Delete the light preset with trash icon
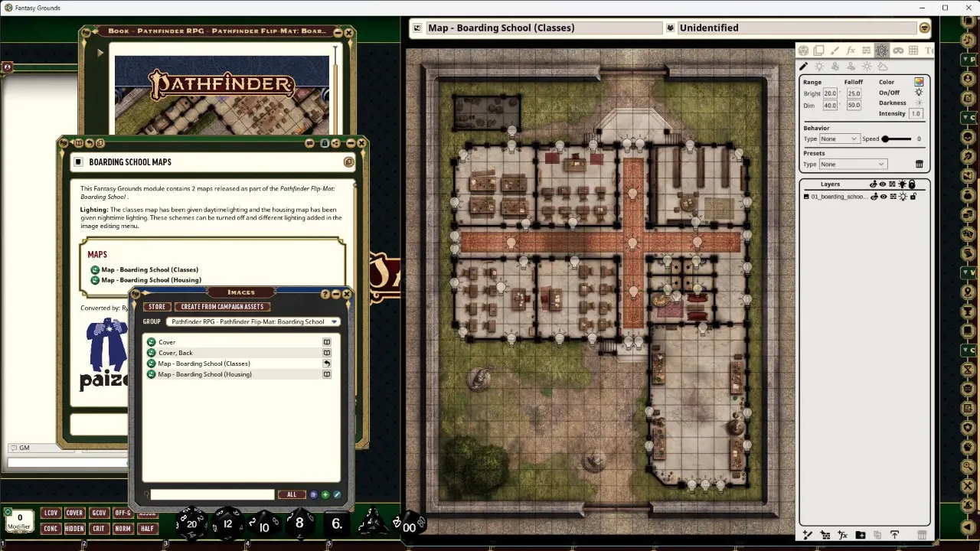 coord(920,164)
